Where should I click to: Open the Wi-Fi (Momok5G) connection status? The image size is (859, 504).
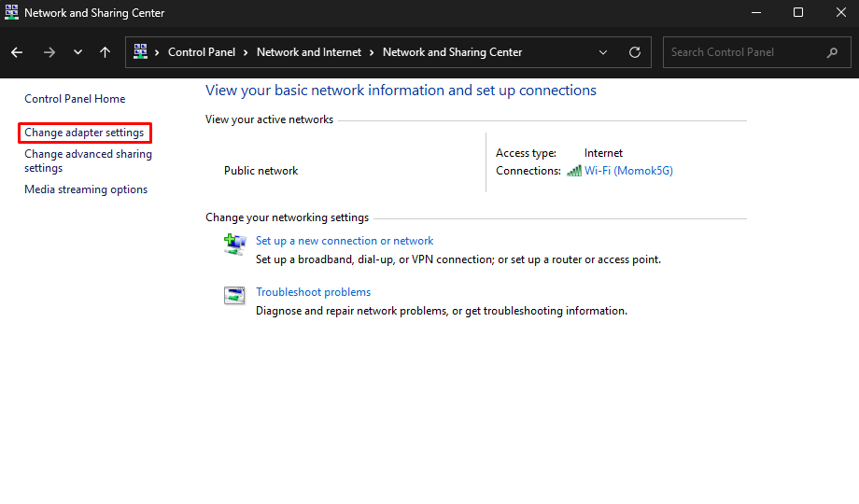click(628, 171)
